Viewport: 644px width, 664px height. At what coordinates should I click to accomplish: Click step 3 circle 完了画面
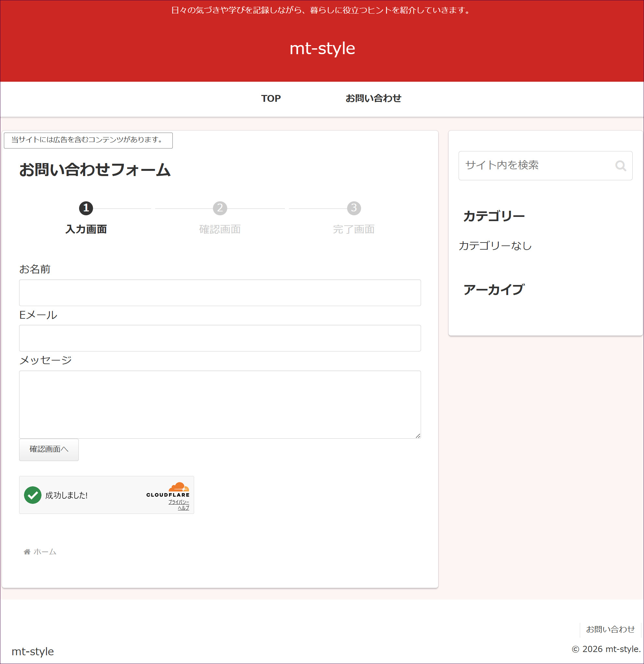354,208
